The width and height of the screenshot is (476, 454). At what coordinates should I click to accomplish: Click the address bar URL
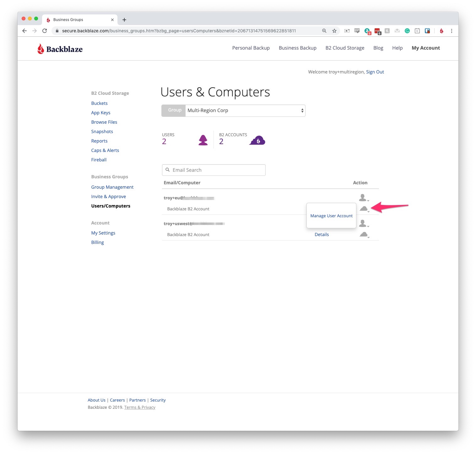tap(179, 31)
